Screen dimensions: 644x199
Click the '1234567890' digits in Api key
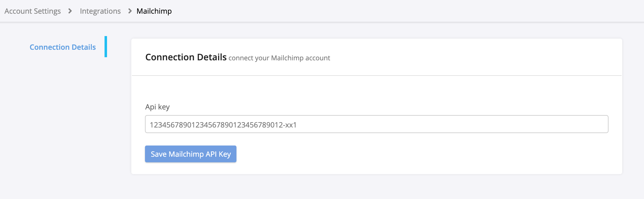170,125
